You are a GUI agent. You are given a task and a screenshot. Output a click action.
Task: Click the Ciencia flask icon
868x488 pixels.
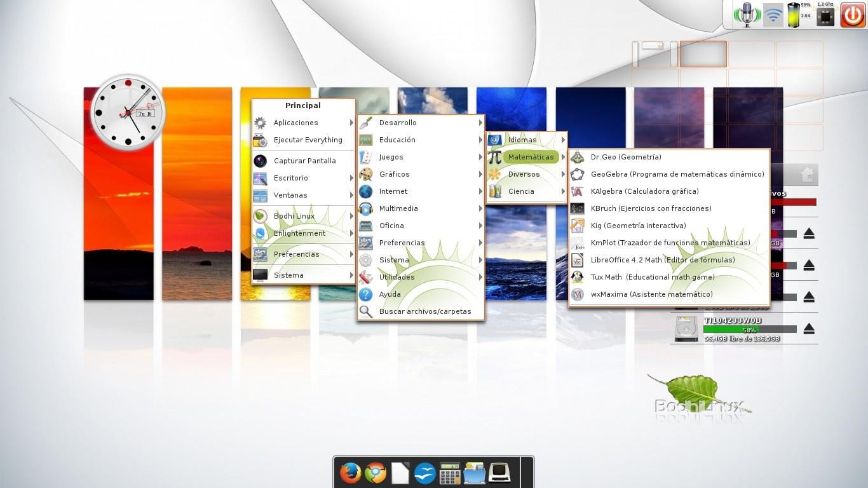point(494,191)
